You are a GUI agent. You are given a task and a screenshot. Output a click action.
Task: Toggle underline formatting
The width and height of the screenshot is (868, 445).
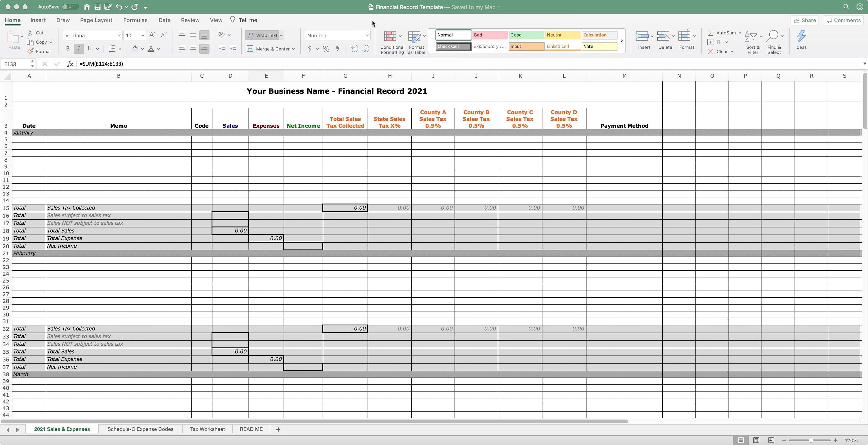pos(89,49)
